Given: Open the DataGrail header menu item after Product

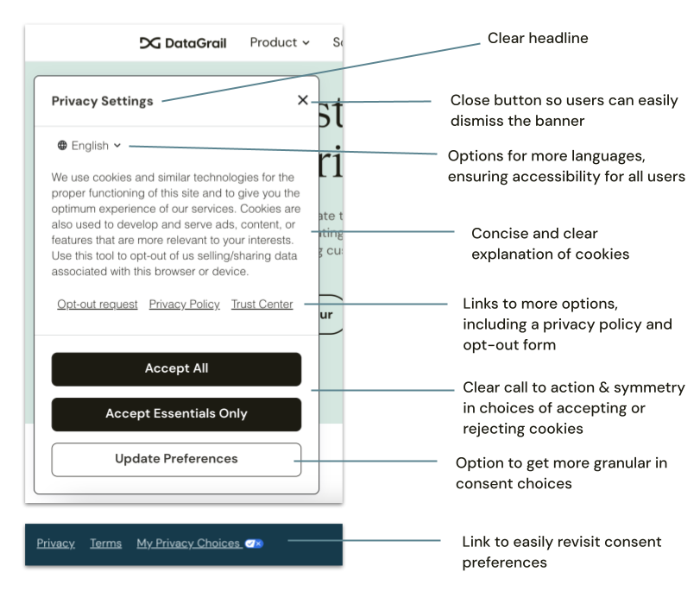Looking at the screenshot, I should pyautogui.click(x=338, y=42).
